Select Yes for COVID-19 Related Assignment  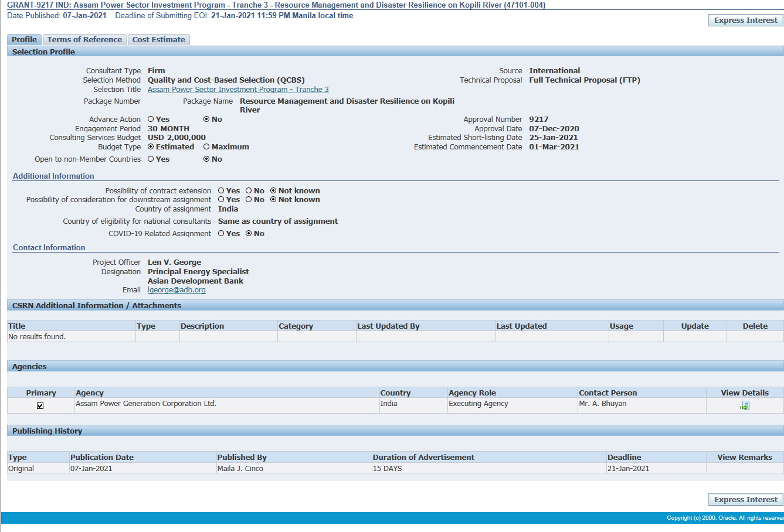tap(221, 233)
